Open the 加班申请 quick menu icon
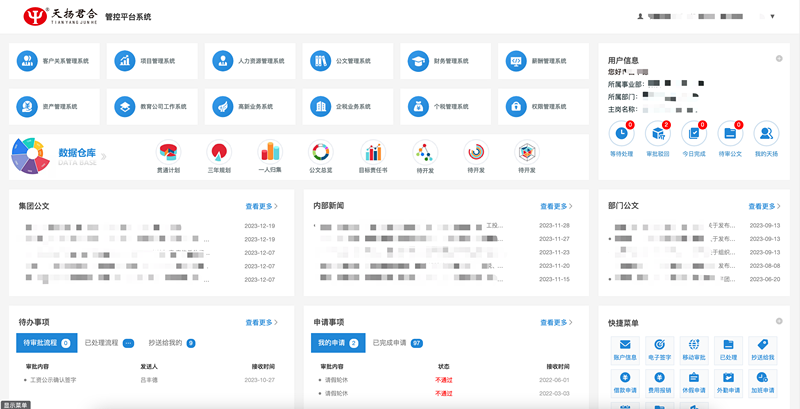 pos(763,384)
